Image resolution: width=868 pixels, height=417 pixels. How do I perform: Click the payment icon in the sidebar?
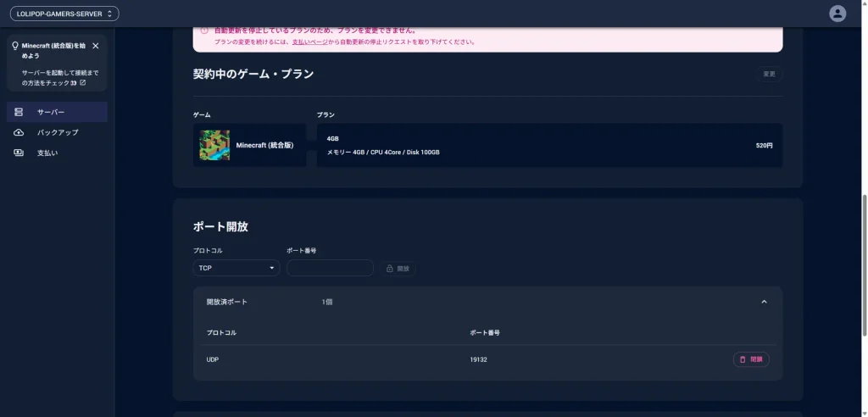tap(19, 153)
